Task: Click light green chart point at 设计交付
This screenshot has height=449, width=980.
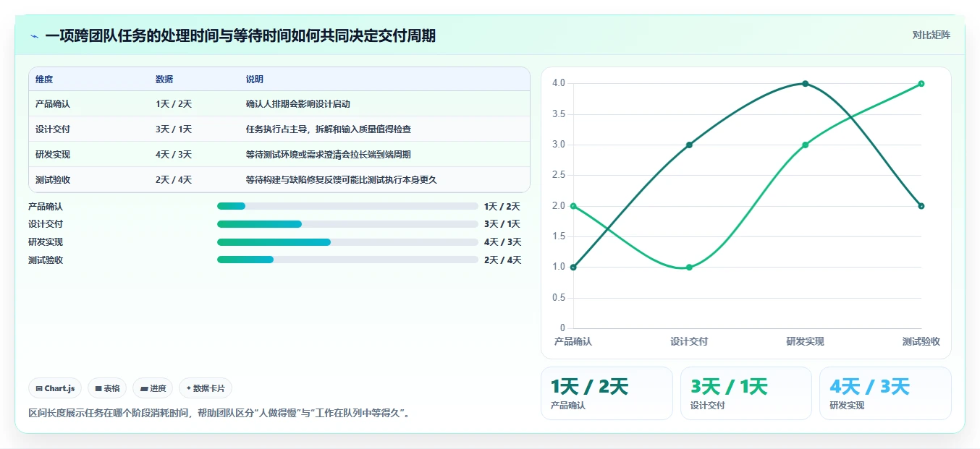Action: point(689,268)
